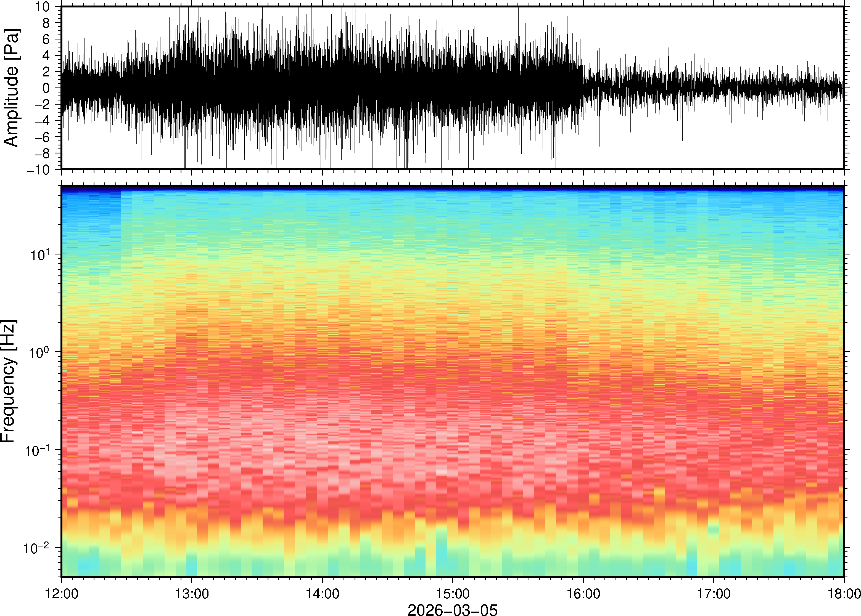Screen dimensions: 861x616
Task: Click the 6 amplitude tick label
Action: [x=47, y=39]
